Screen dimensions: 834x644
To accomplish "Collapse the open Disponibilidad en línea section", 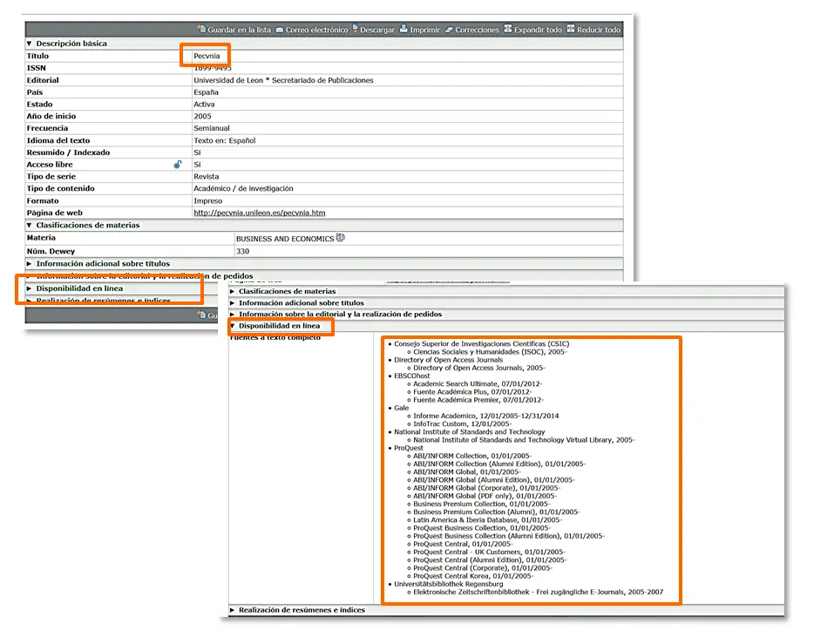I will click(x=233, y=327).
